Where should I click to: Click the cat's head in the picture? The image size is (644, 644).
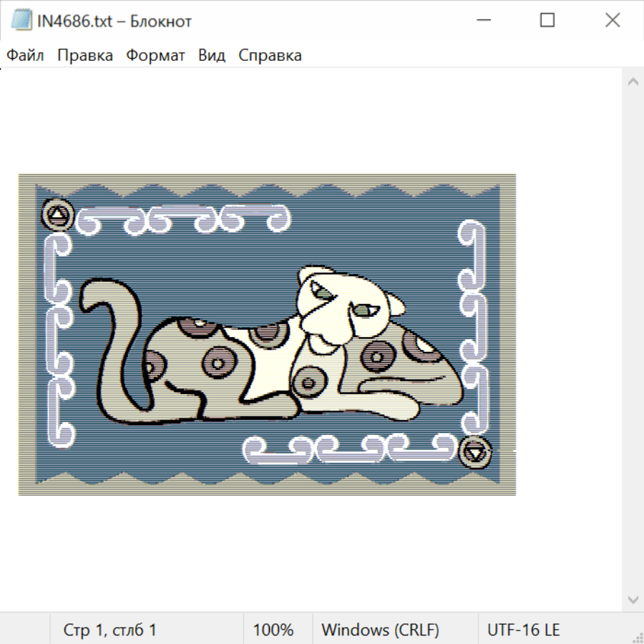(343, 304)
